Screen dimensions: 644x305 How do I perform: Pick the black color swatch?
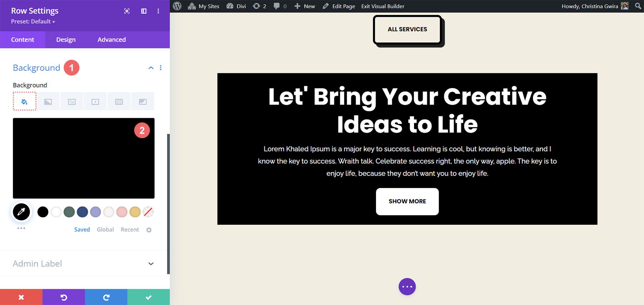43,212
